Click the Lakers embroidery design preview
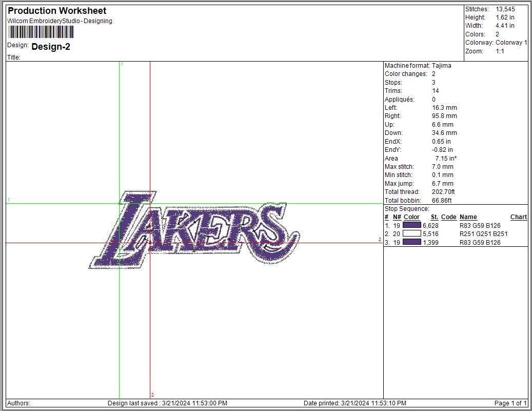The height and width of the screenshot is (411, 532). tap(194, 230)
